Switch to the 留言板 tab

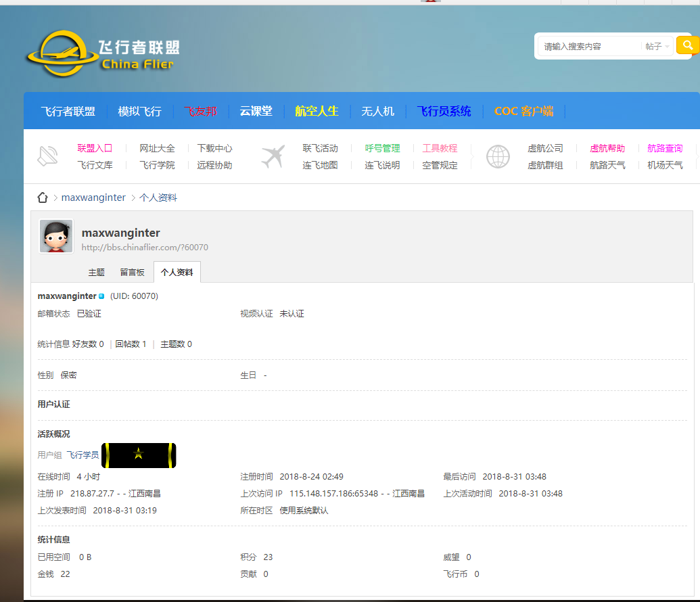pos(132,273)
